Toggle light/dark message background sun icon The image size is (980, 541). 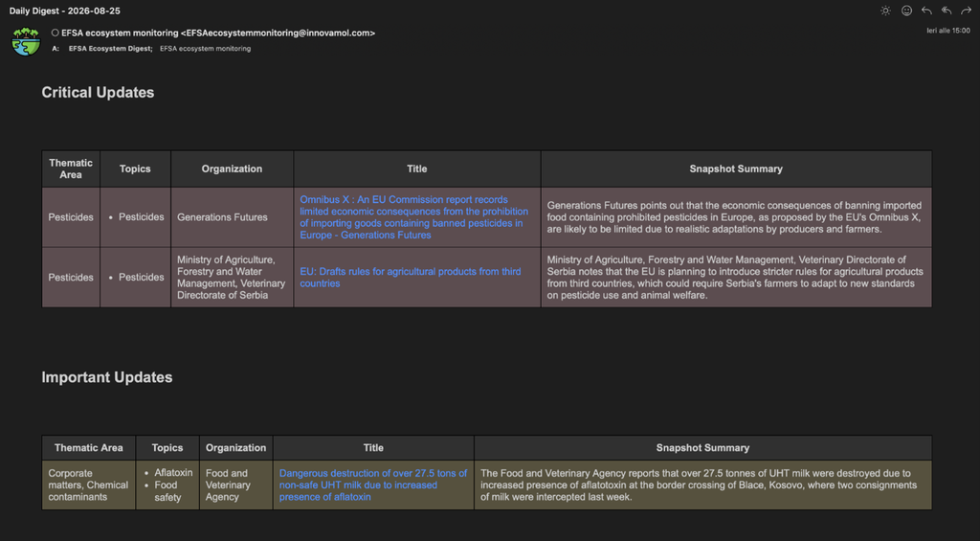885,11
